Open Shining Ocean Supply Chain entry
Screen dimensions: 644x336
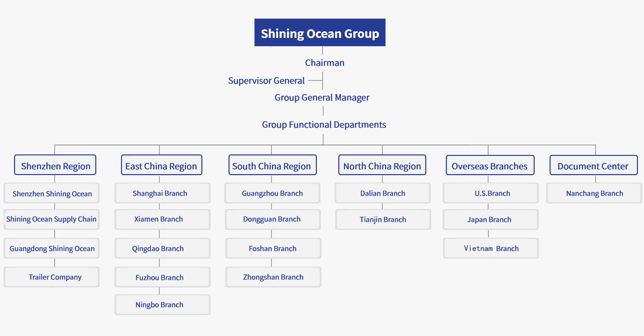coord(51,219)
